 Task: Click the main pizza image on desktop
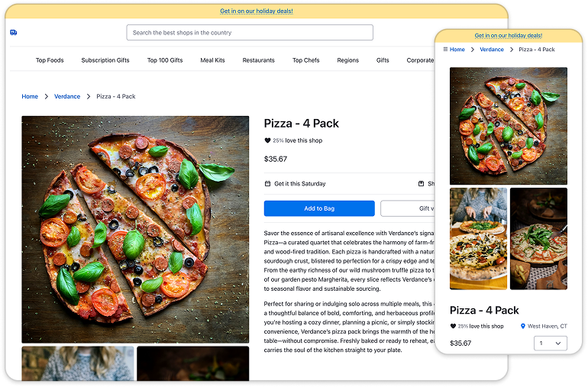[135, 230]
